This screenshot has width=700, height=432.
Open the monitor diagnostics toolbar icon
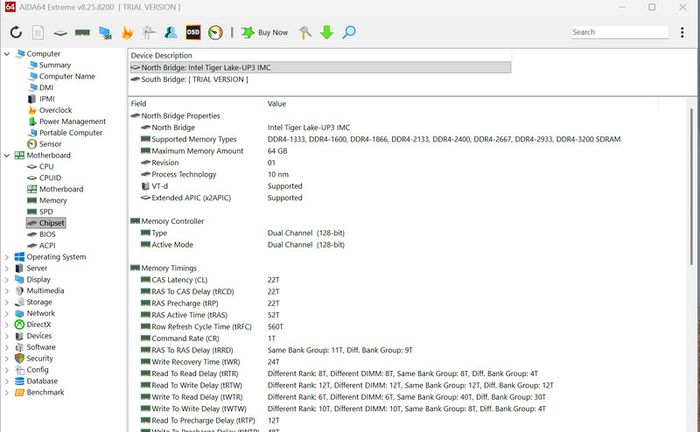tap(149, 33)
